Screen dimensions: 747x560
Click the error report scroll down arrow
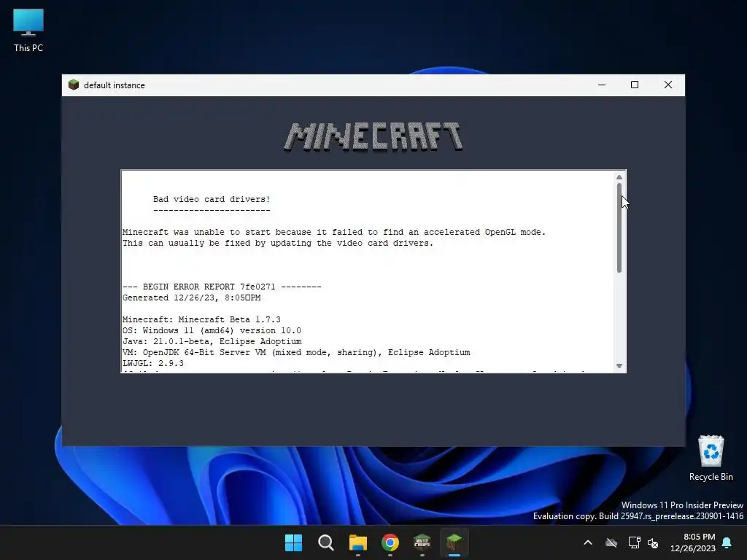pyautogui.click(x=619, y=366)
